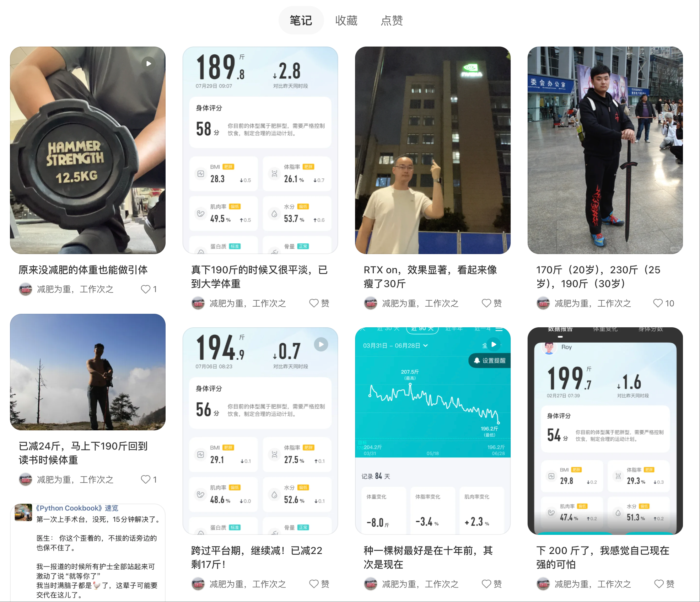Like the 真下190斤 weight post

coord(314,303)
